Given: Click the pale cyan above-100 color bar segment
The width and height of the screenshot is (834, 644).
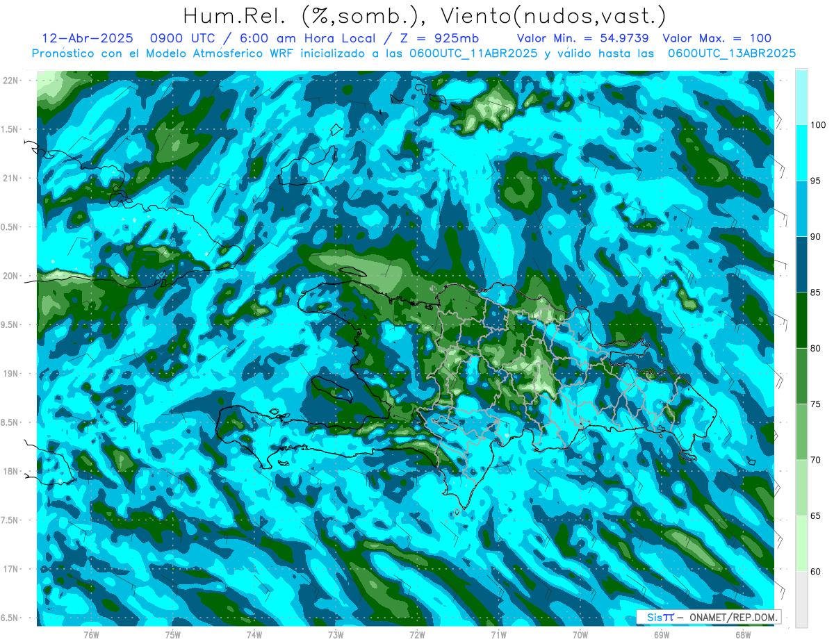Looking at the screenshot, I should click(801, 97).
